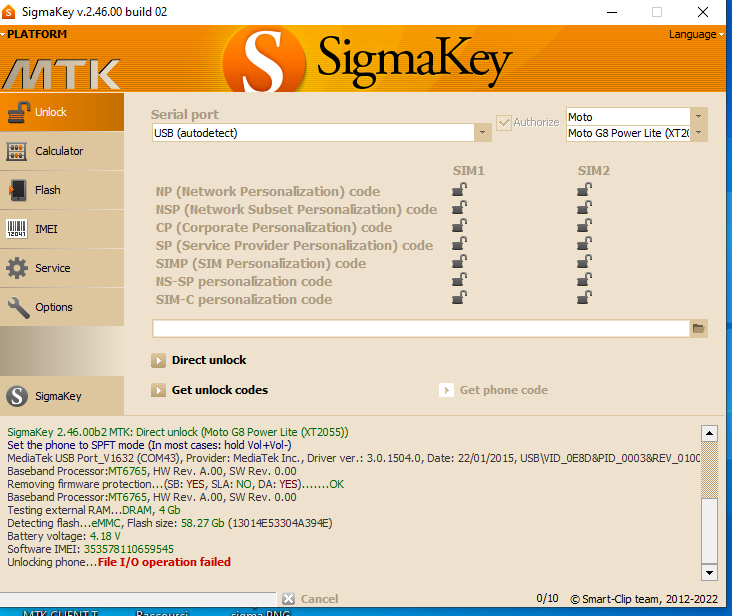Toggle the Authorize checkbox

click(504, 123)
